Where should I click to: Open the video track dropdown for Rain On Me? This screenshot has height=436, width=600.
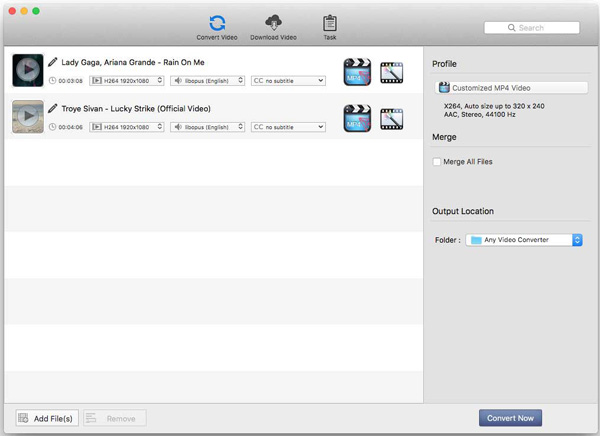[127, 81]
